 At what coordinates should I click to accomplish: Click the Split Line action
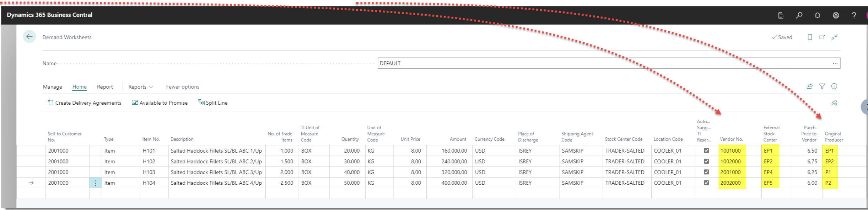click(213, 103)
